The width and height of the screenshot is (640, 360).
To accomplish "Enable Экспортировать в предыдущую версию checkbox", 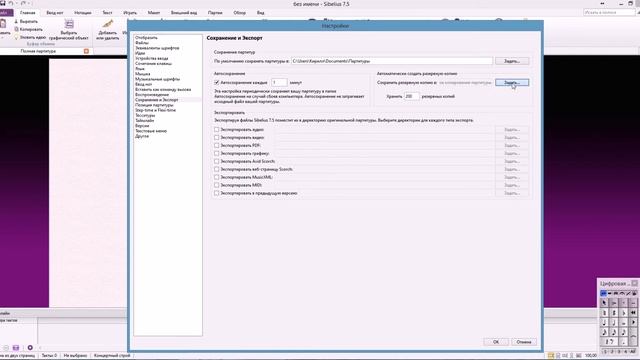I will point(217,193).
